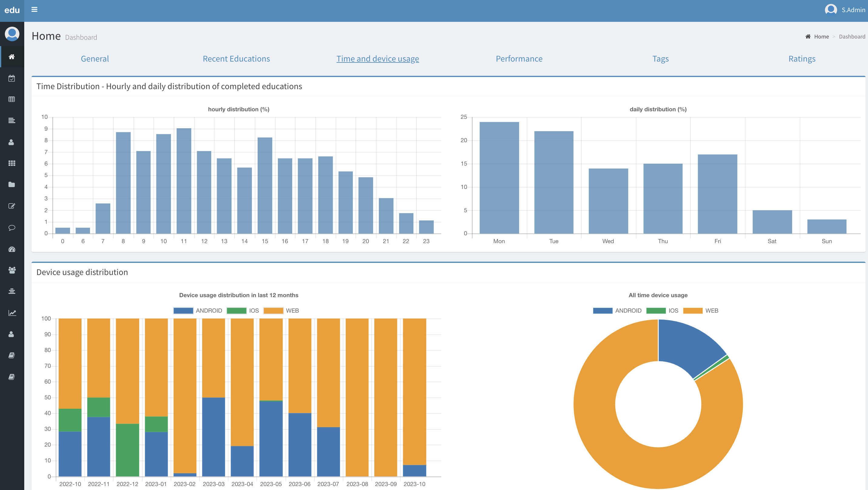Click the book icon just below the lower user icon
Viewport: 868px width, 490px height.
coord(12,355)
